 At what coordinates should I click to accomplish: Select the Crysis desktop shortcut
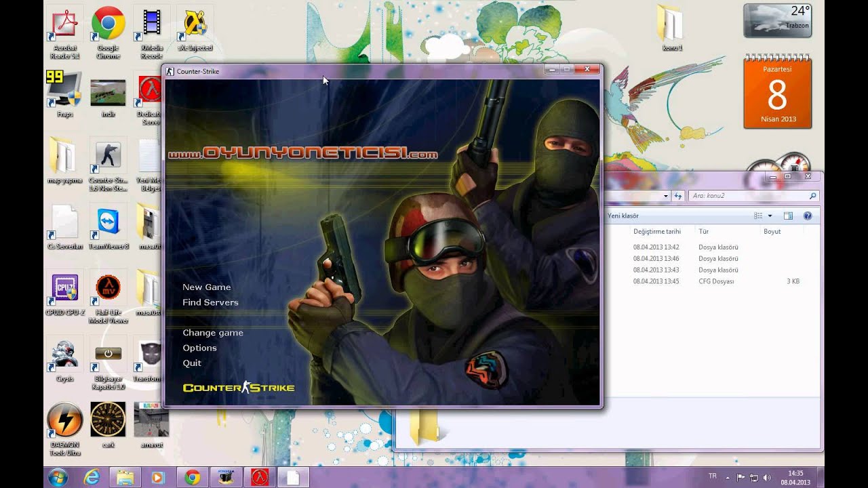point(65,359)
